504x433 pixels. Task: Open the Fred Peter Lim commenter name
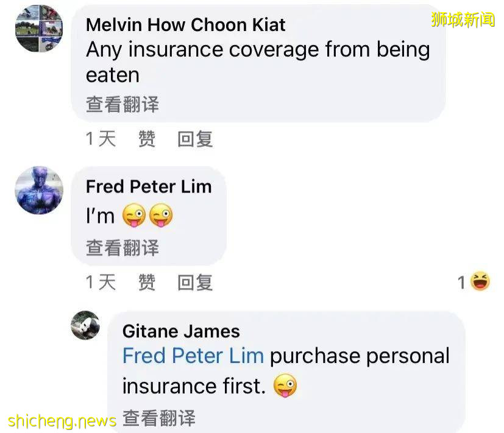(x=149, y=186)
